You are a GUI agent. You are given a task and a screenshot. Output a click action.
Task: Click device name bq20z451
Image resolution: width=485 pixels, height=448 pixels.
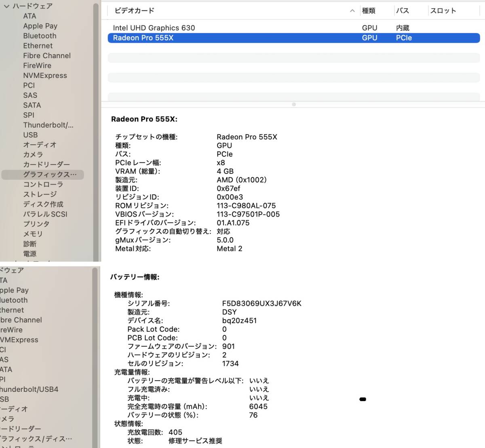(239, 321)
